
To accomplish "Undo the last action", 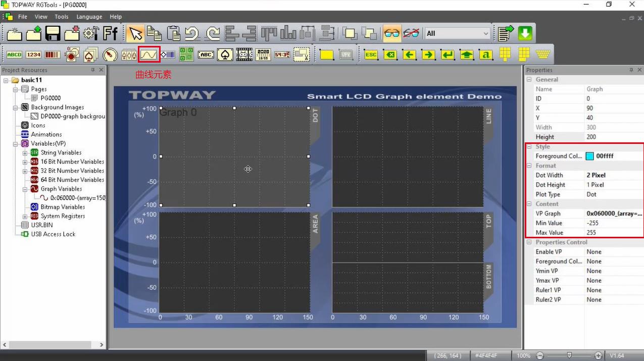I will [x=192, y=33].
